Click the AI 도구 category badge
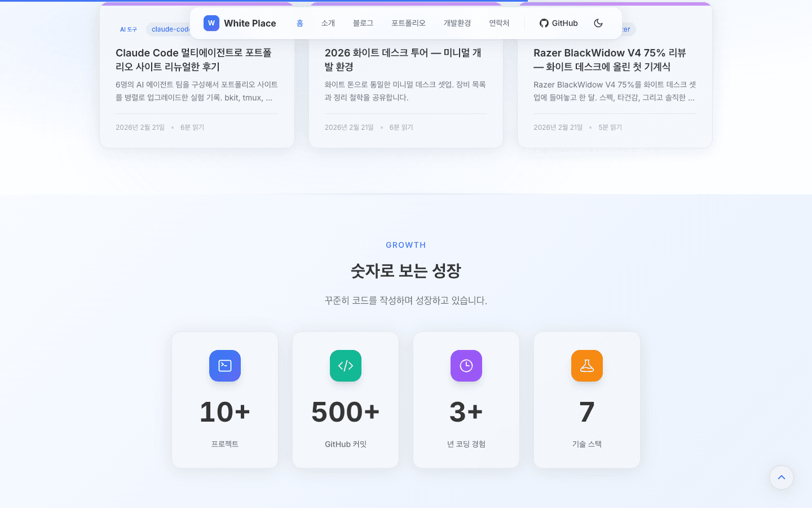The width and height of the screenshot is (812, 508). coord(129,29)
